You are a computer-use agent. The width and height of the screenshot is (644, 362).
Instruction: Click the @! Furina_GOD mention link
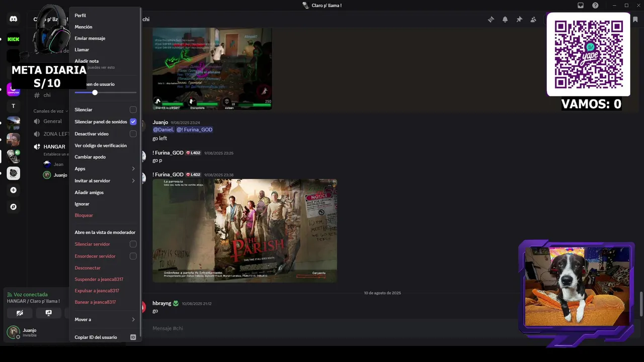click(194, 130)
